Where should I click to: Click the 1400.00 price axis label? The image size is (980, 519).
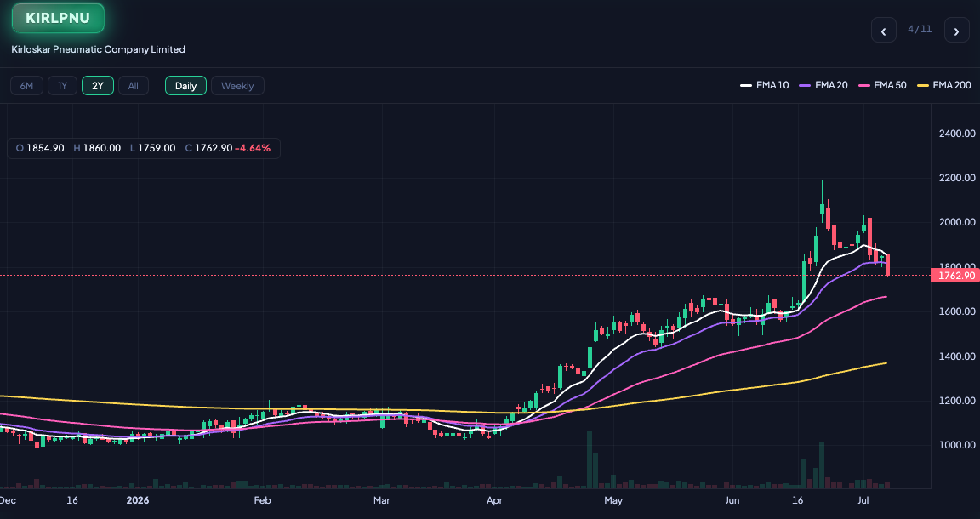click(957, 356)
